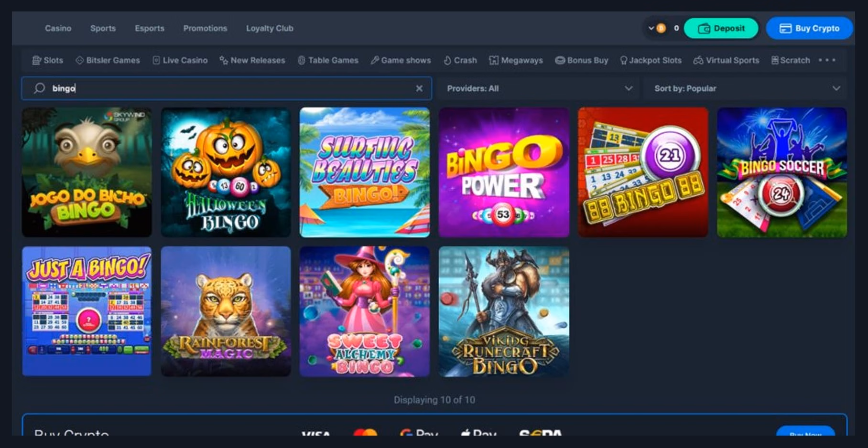Image resolution: width=868 pixels, height=448 pixels.
Task: Click the Buy Crypto button
Action: 809,28
